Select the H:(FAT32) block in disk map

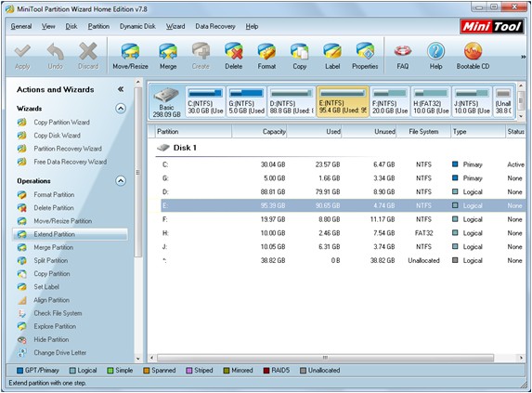point(431,101)
